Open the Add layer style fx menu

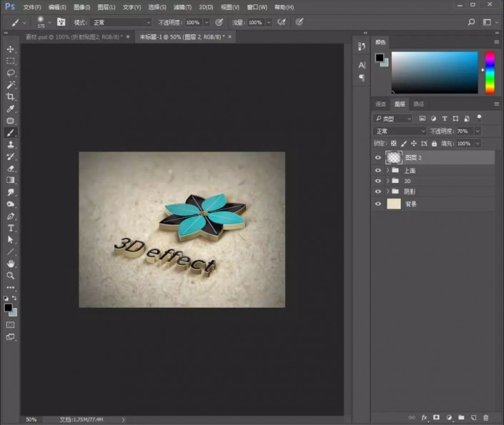(x=424, y=417)
